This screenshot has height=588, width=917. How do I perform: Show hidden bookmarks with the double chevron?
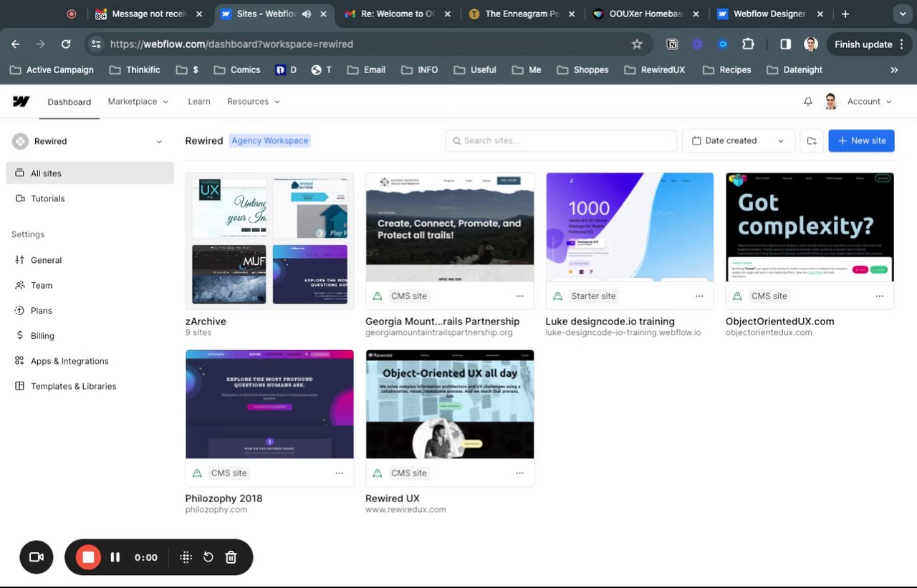click(894, 70)
